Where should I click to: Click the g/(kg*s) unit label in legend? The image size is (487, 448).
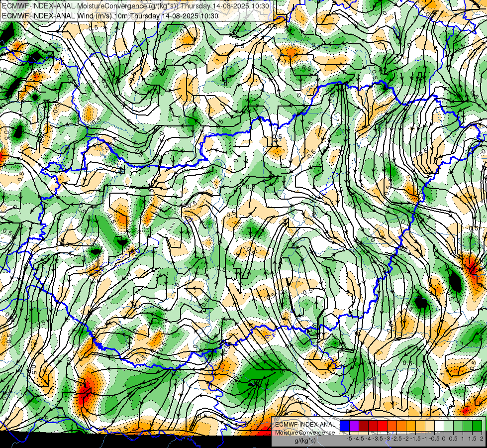[x=305, y=441]
